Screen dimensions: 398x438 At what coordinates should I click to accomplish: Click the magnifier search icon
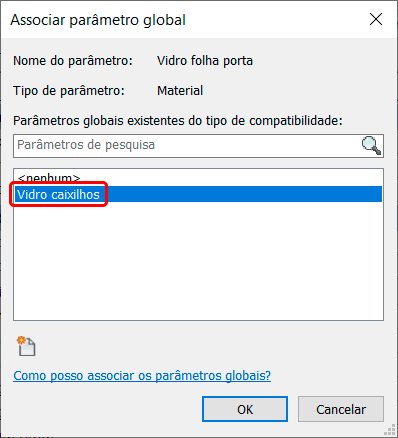pos(371,146)
